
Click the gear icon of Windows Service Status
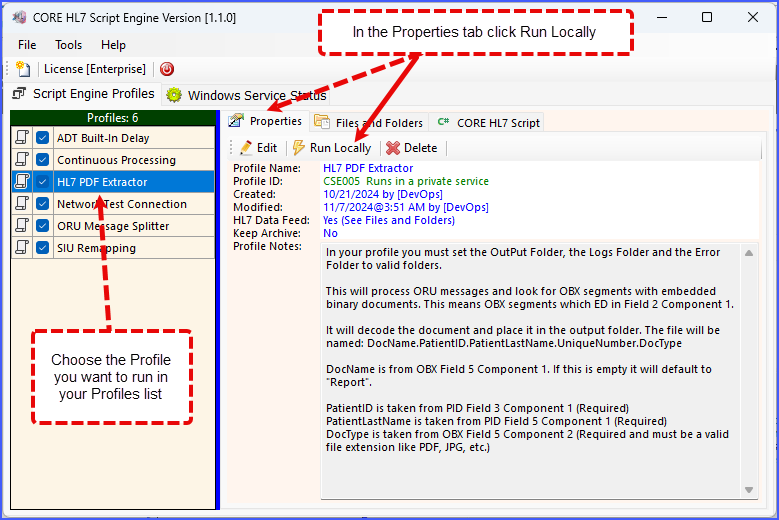tap(174, 95)
